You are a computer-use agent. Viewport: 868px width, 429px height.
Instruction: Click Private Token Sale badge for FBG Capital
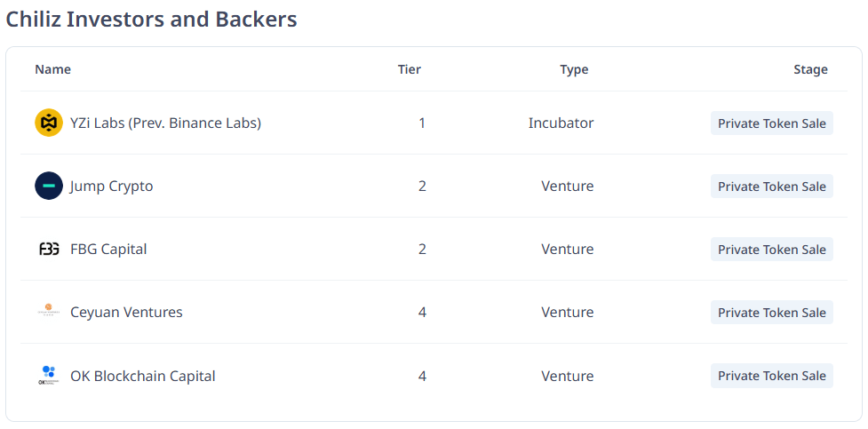771,250
